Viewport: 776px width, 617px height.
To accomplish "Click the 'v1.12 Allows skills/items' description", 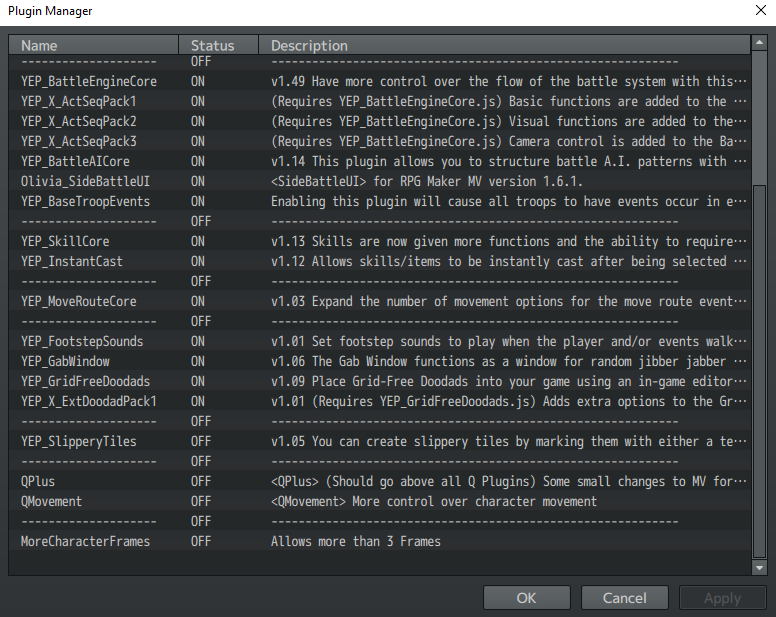I will (508, 261).
